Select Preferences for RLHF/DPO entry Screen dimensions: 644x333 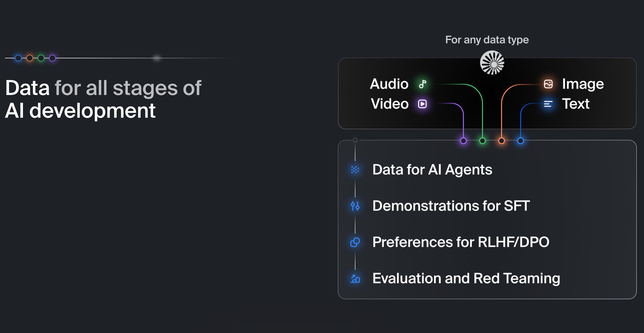[x=461, y=242]
